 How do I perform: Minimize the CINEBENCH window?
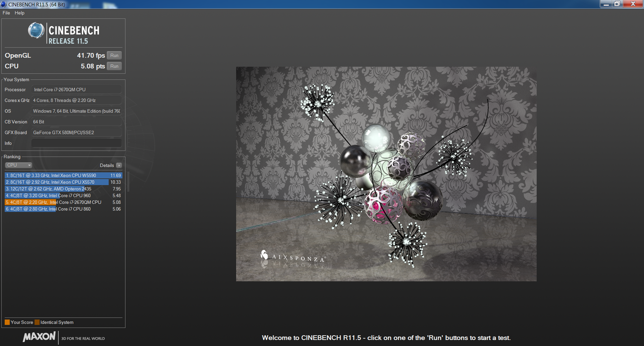click(x=606, y=4)
